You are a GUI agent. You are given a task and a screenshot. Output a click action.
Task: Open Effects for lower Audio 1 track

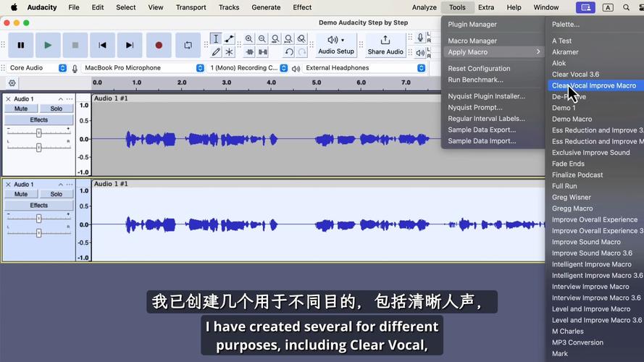click(38, 205)
